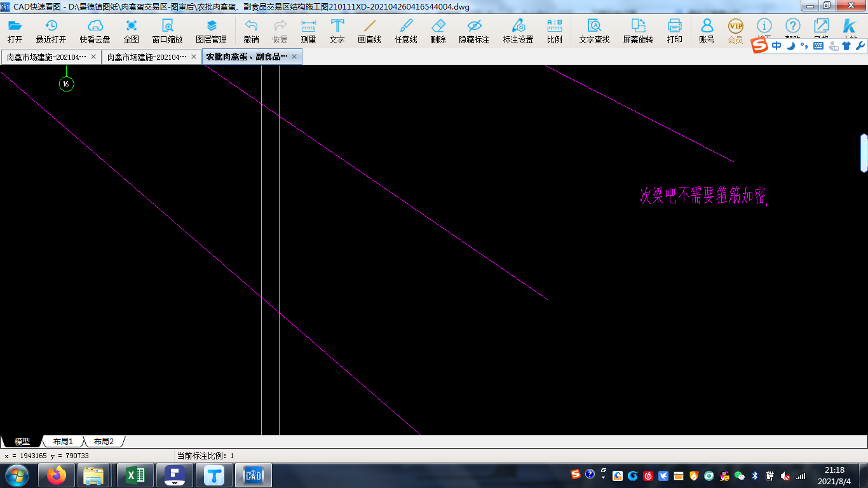Open the blue T app on taskbar

tap(214, 475)
